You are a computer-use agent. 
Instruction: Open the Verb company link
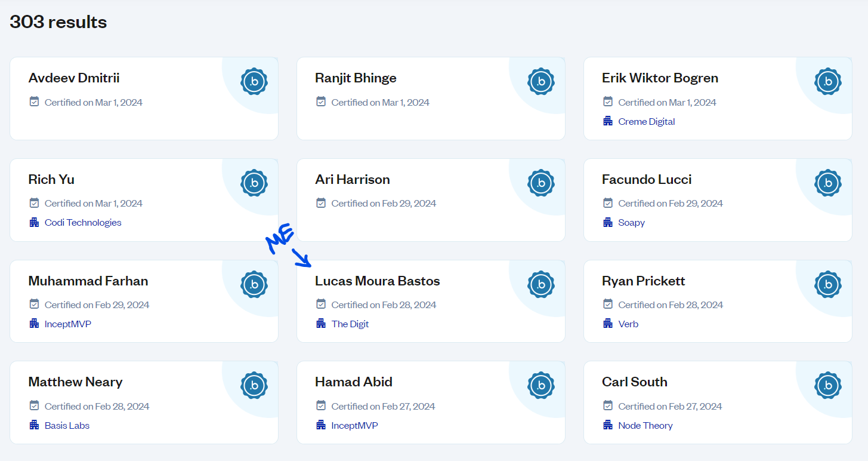(628, 324)
